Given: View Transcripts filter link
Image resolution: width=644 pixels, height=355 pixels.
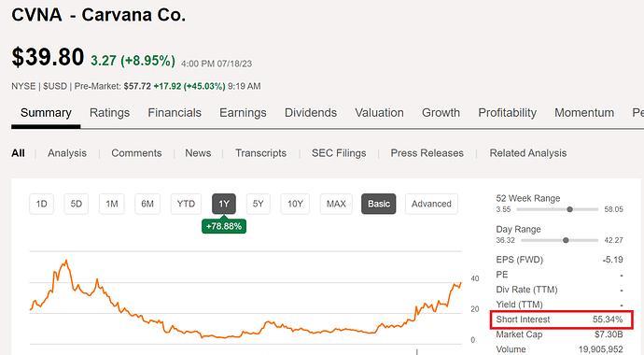Looking at the screenshot, I should click(x=260, y=153).
